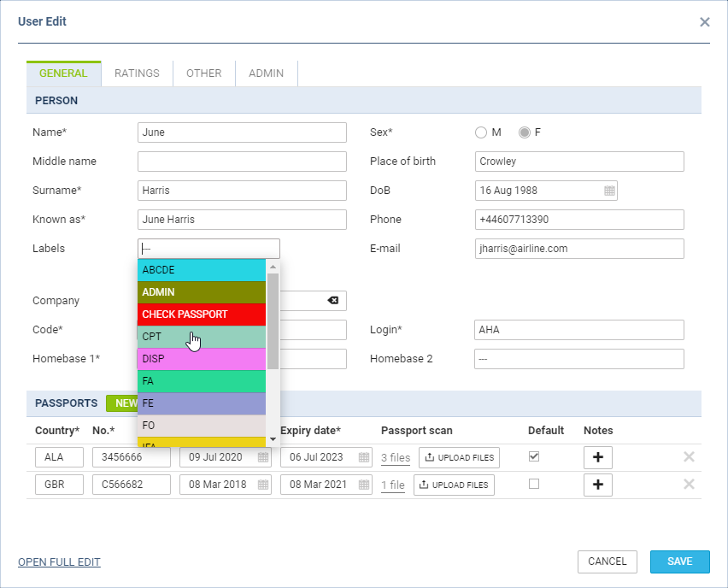Image resolution: width=728 pixels, height=588 pixels.
Task: Choose the FO label option
Action: pyautogui.click(x=202, y=426)
